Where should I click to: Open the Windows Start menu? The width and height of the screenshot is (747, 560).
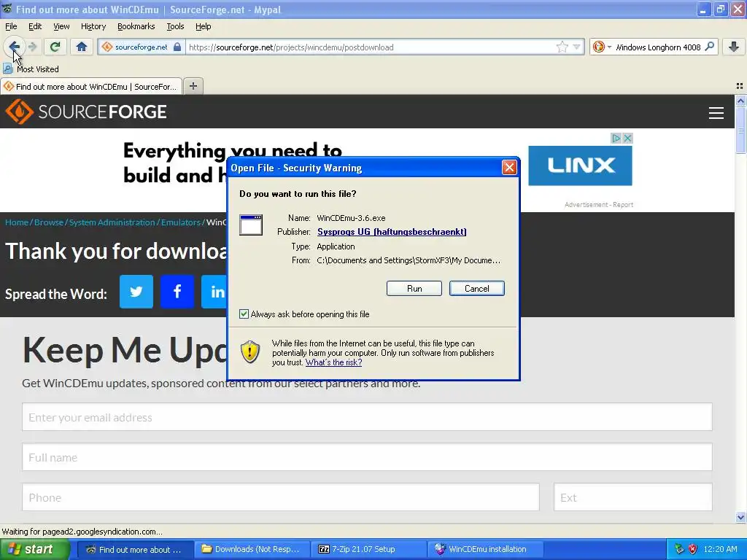tap(34, 550)
